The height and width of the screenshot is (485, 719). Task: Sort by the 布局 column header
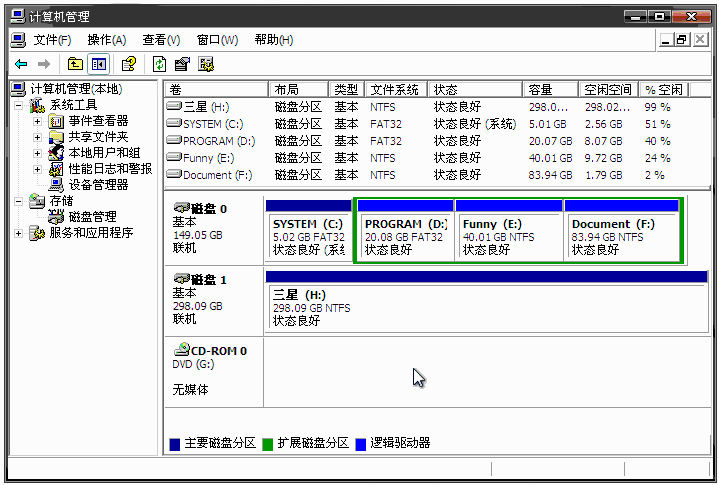(x=299, y=89)
